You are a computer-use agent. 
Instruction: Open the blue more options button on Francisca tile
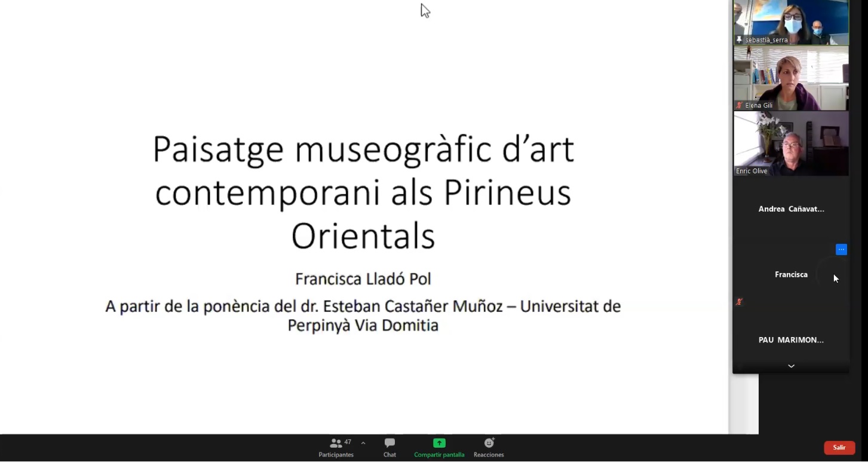[841, 249]
